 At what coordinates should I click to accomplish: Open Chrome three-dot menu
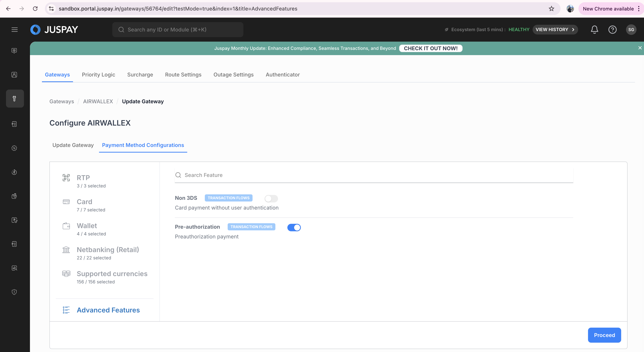click(x=639, y=9)
